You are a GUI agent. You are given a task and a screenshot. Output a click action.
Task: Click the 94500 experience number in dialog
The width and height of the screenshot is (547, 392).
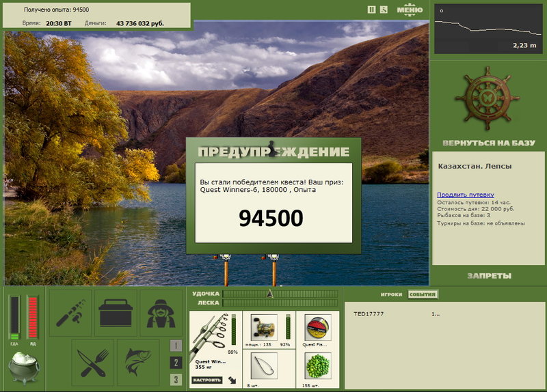(271, 219)
